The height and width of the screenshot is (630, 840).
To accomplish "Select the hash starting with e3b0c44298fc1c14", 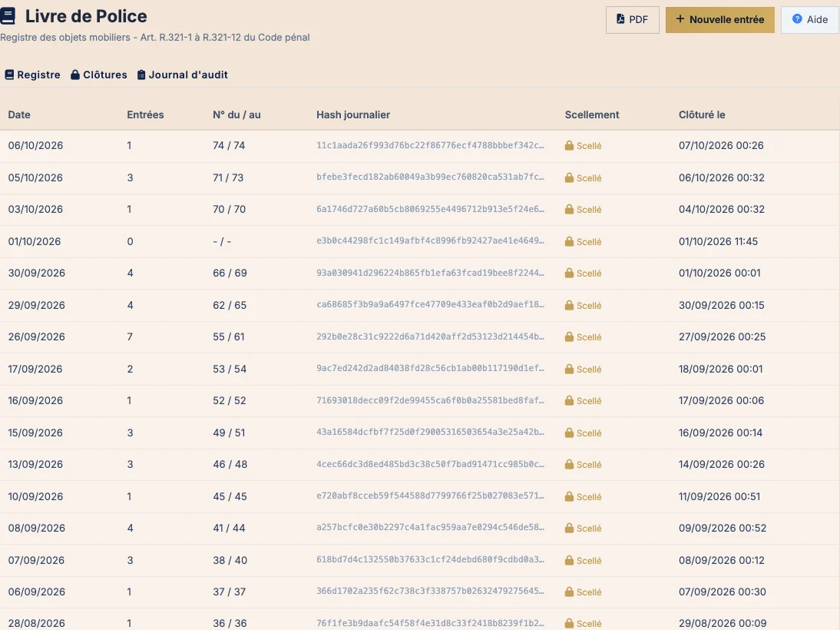I will point(430,240).
